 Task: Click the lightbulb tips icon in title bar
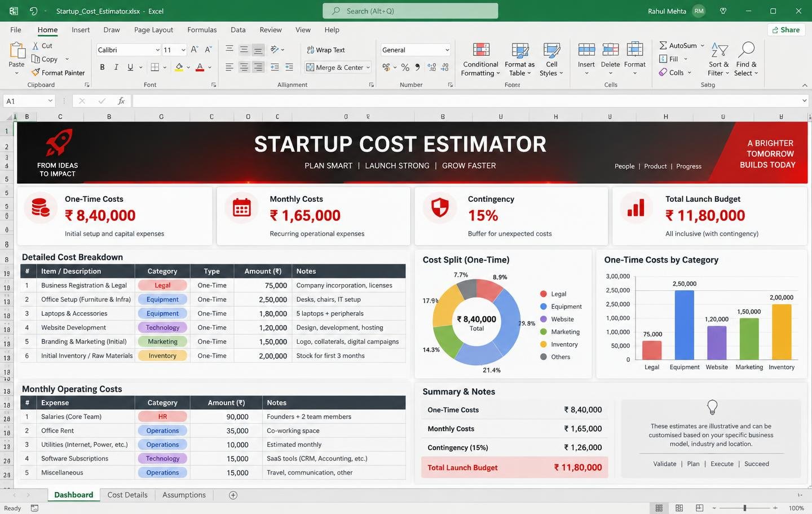point(723,11)
